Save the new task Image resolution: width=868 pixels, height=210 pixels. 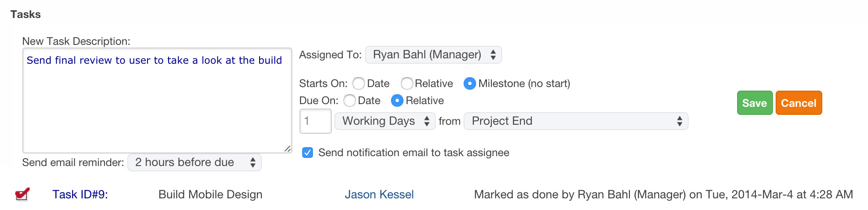(x=755, y=103)
